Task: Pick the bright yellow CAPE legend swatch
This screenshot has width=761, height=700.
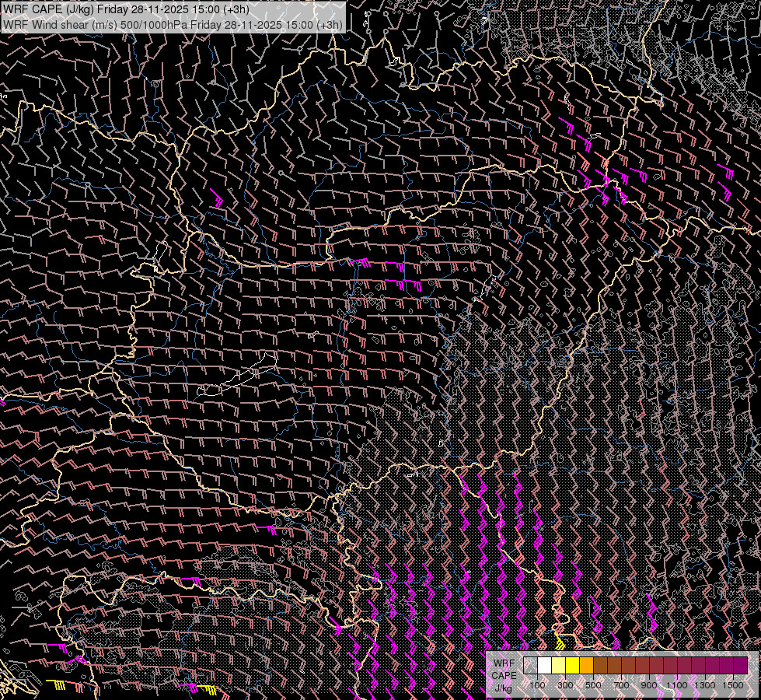Action: point(572,665)
